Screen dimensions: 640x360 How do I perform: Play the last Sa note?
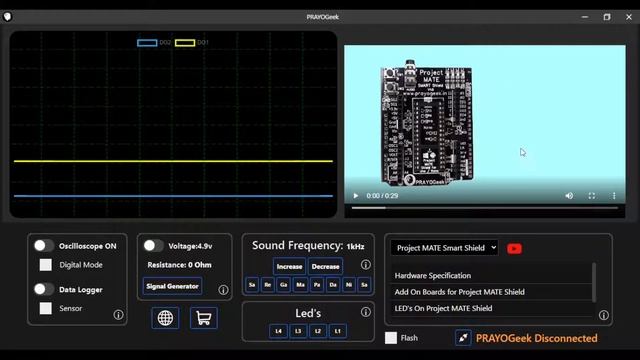coord(364,284)
